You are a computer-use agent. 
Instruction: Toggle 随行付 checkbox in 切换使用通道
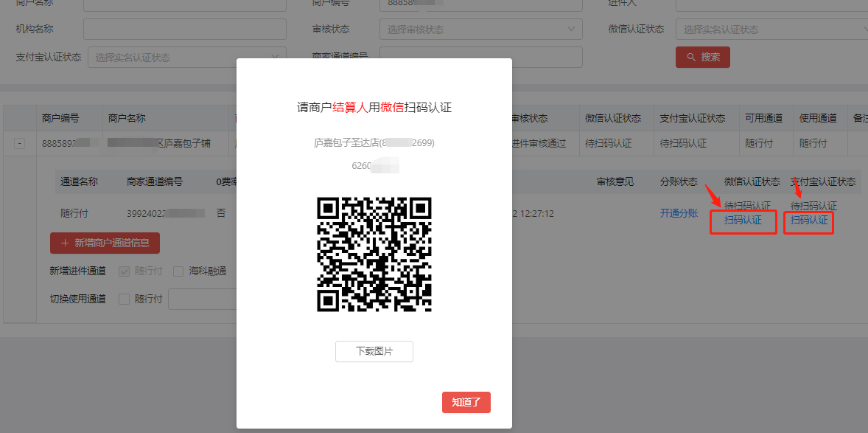click(124, 299)
